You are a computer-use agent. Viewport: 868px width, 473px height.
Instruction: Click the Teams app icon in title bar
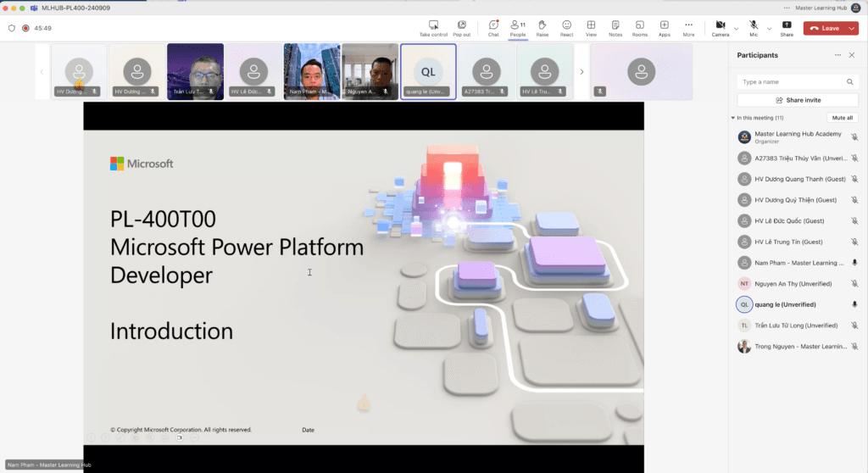(x=34, y=8)
